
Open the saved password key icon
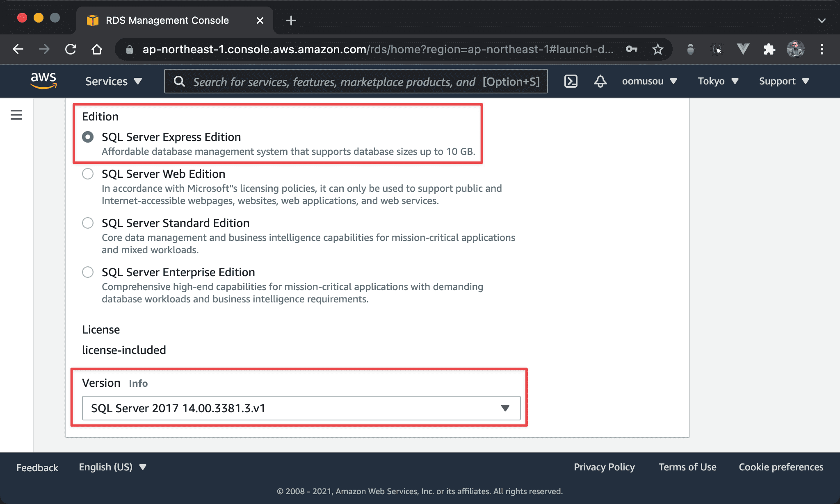[632, 49]
